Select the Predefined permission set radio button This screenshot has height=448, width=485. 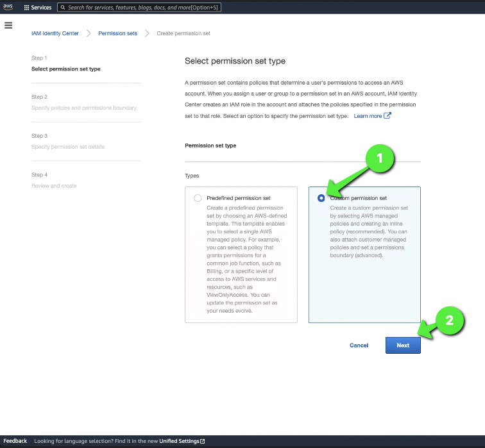coord(198,198)
